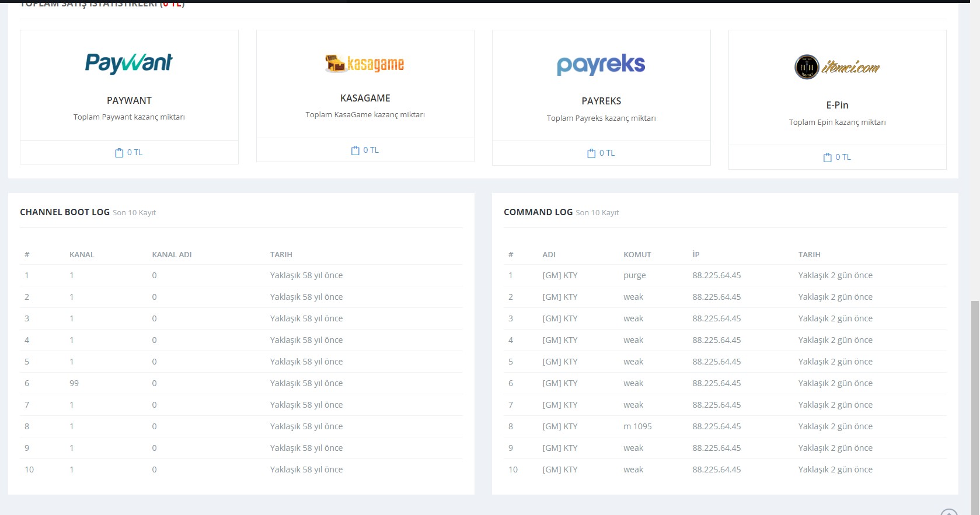Click Paywant 0 TL earnings value

pos(135,153)
